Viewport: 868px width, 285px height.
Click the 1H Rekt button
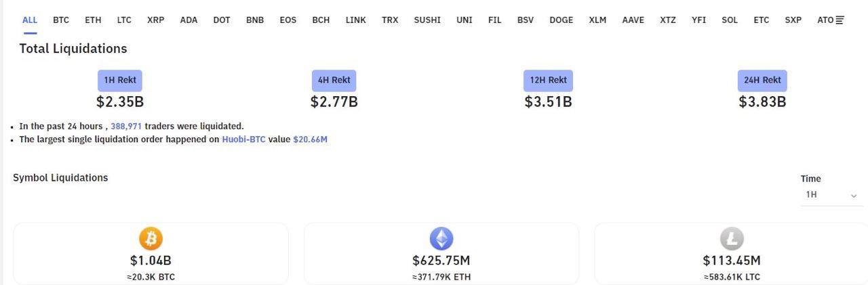pos(120,81)
